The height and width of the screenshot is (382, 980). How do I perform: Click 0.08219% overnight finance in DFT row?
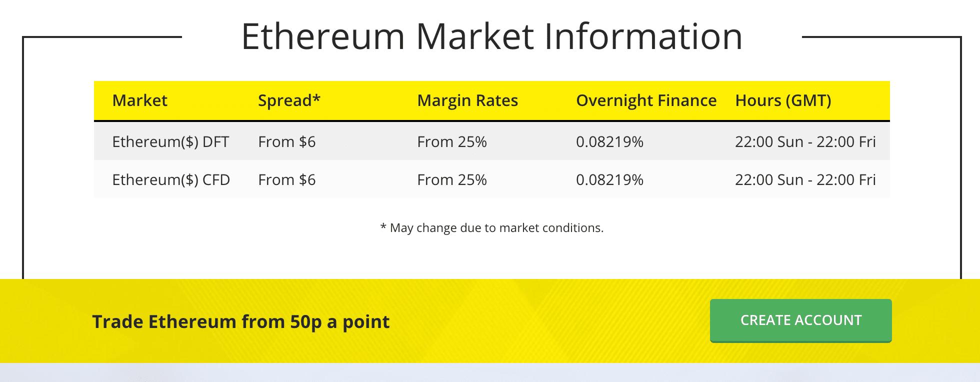tap(609, 142)
